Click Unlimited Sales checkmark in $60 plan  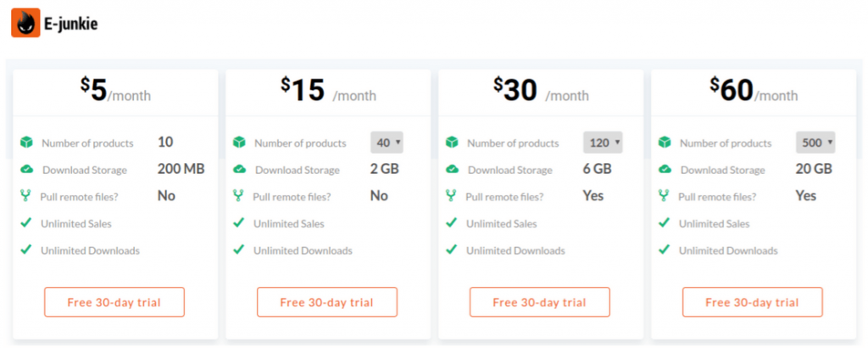[664, 222]
